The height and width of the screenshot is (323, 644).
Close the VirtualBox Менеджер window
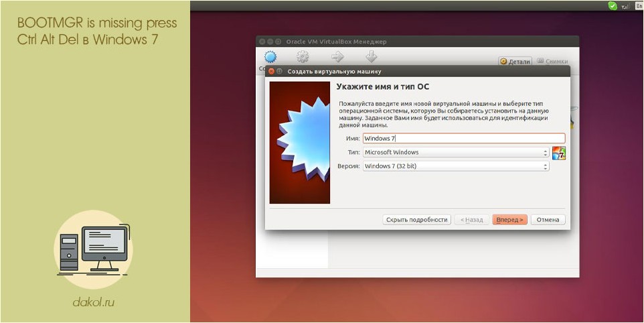click(x=262, y=42)
